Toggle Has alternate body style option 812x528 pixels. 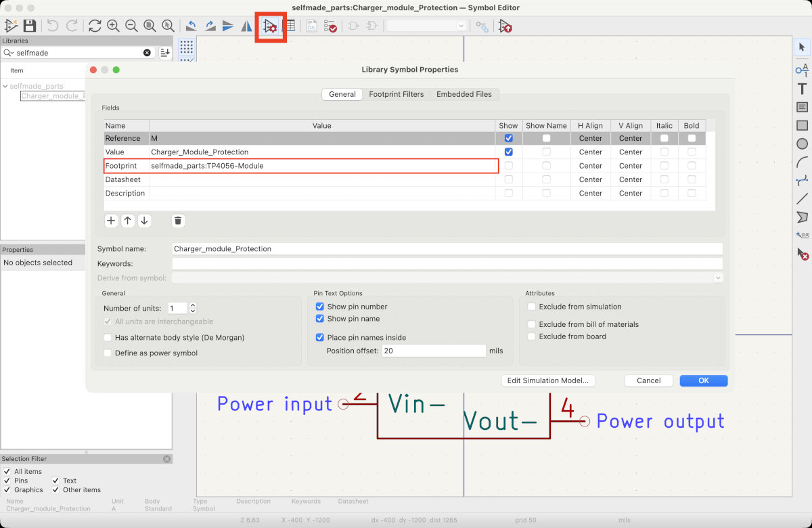(x=108, y=337)
